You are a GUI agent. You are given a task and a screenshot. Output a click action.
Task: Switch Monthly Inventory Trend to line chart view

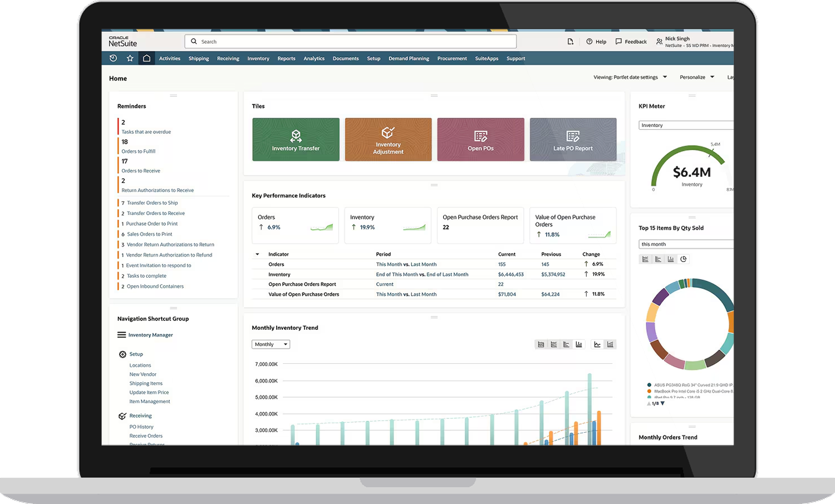click(x=597, y=344)
